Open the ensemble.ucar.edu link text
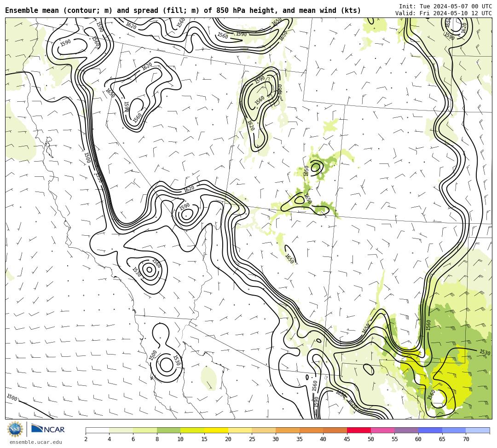The width and height of the screenshot is (497, 448). pyautogui.click(x=36, y=442)
